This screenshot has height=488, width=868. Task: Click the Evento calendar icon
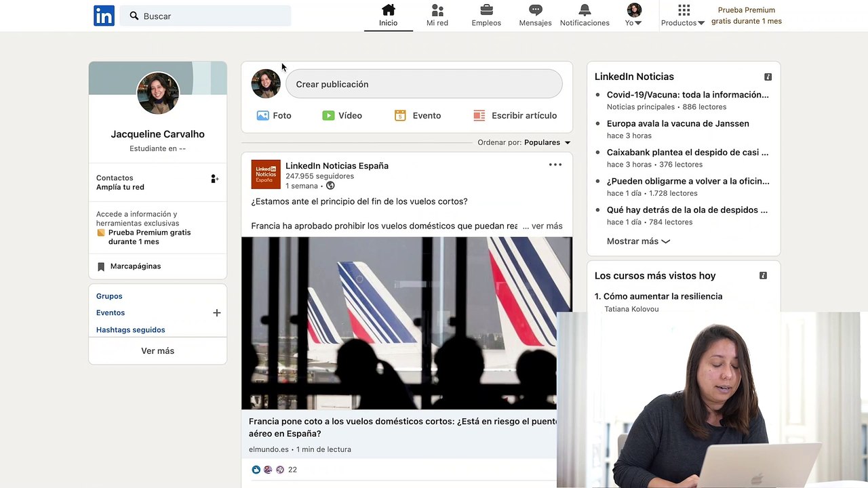point(400,115)
